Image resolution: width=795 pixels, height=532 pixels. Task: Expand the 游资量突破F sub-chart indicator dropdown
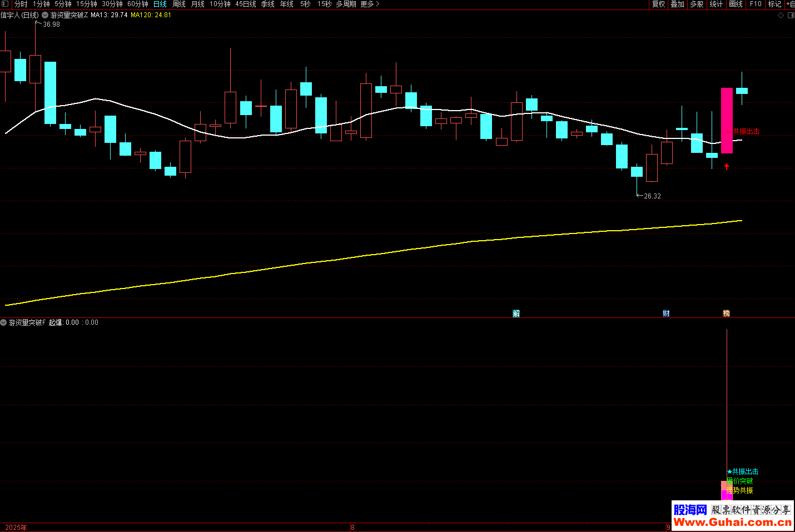tap(3, 322)
